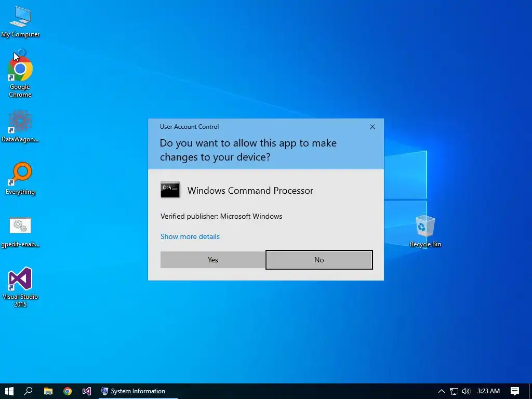
Task: Click the 3:23 AM clock
Action: pos(488,391)
